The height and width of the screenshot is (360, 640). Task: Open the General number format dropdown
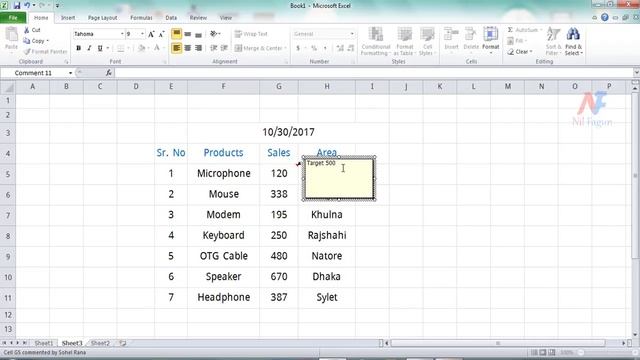pos(352,34)
